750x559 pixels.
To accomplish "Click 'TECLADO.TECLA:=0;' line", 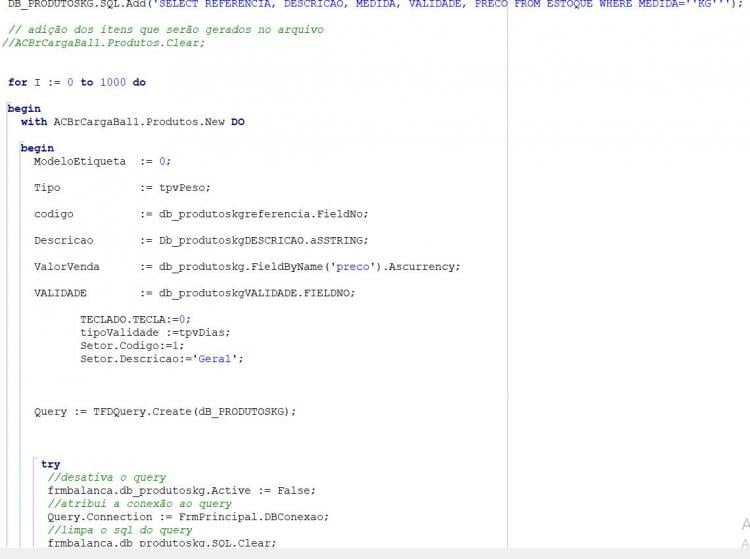I will click(x=135, y=319).
